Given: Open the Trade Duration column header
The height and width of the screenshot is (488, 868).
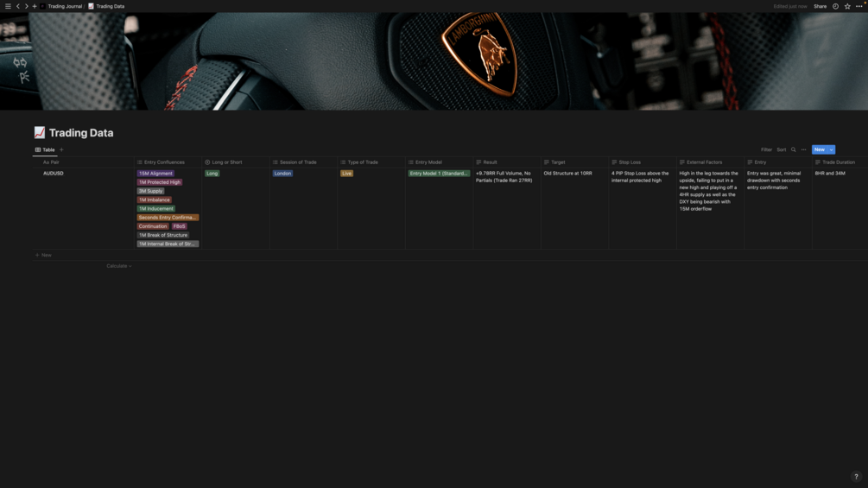Looking at the screenshot, I should (839, 162).
